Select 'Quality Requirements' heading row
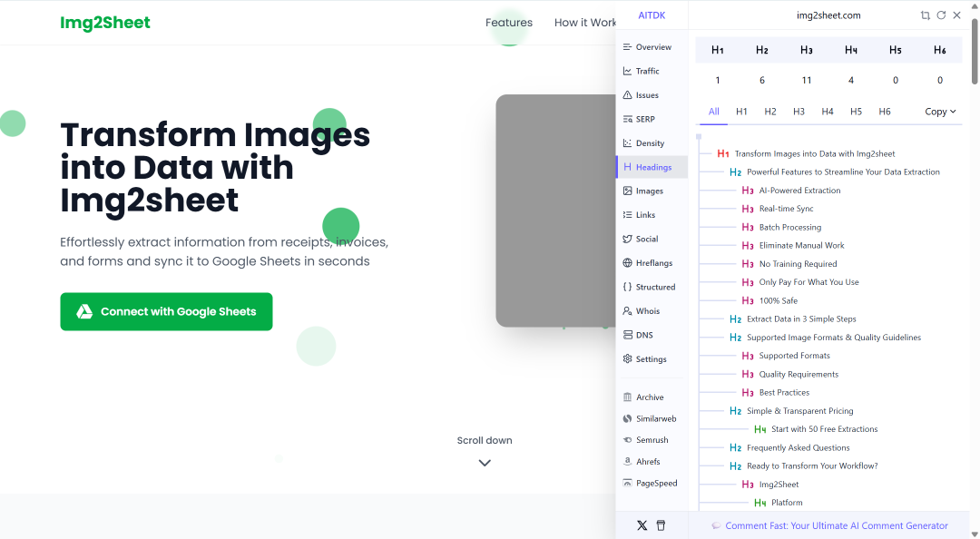 click(x=790, y=374)
